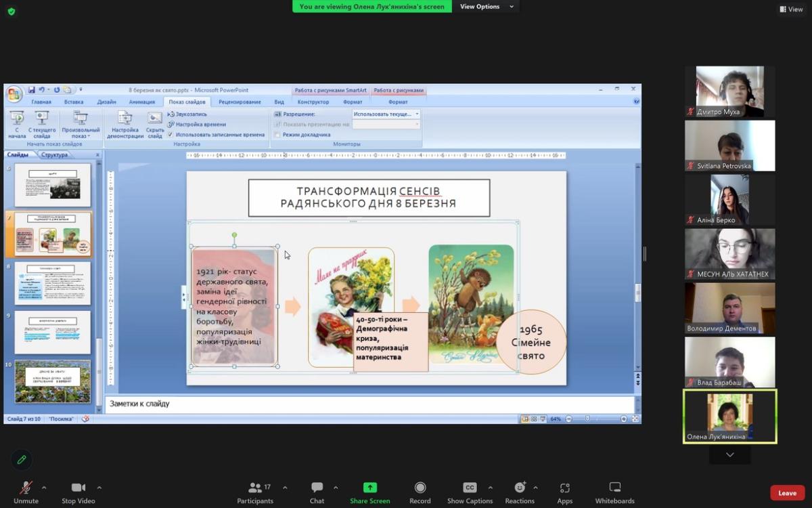
Task: Close the slides pane with x button
Action: (x=97, y=155)
